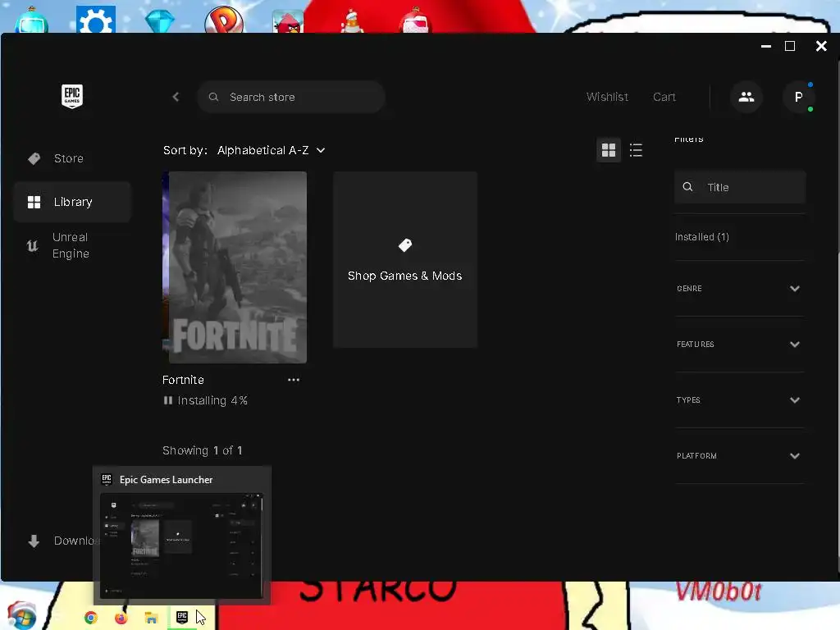
Task: Select Library in the sidebar
Action: pos(72,202)
